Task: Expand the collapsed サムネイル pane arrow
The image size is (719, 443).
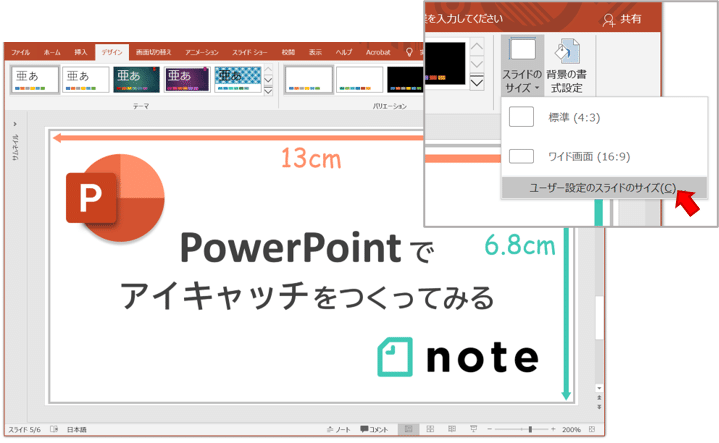Action: point(15,124)
